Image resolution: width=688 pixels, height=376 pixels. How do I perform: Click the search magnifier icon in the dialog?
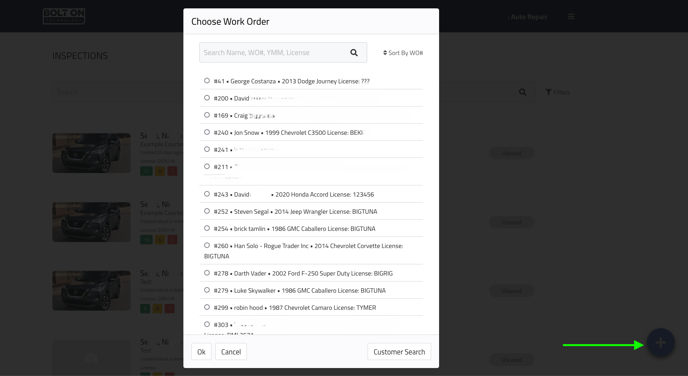tap(354, 53)
